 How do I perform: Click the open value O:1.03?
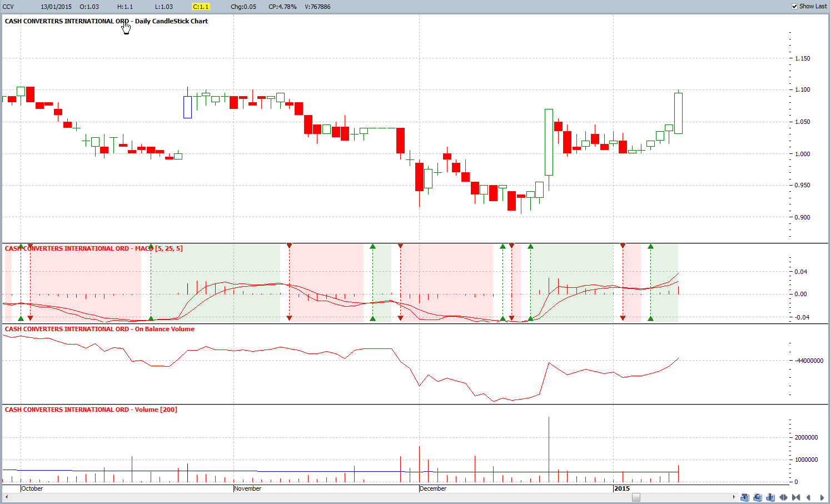[89, 7]
